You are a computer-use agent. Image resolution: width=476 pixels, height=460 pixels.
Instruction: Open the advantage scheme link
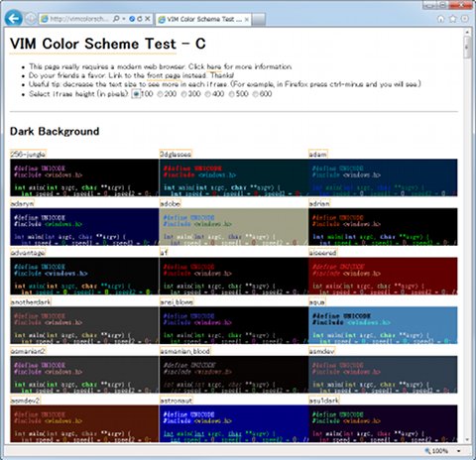(28, 253)
